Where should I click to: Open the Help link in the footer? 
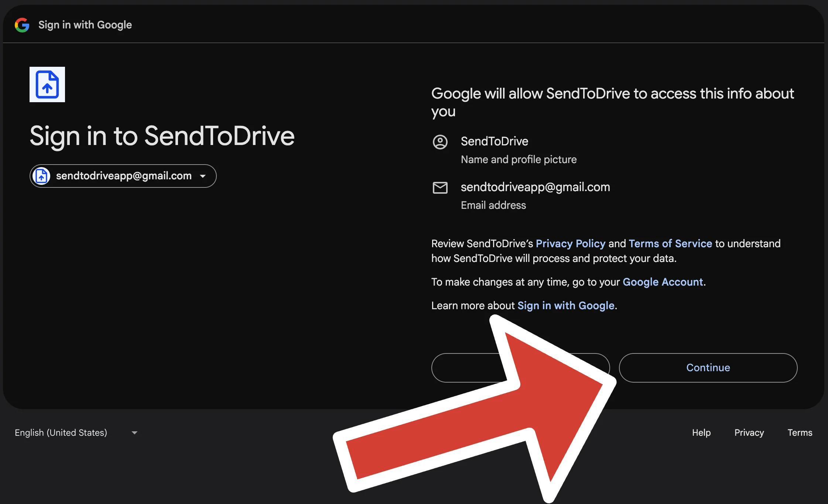coord(701,432)
